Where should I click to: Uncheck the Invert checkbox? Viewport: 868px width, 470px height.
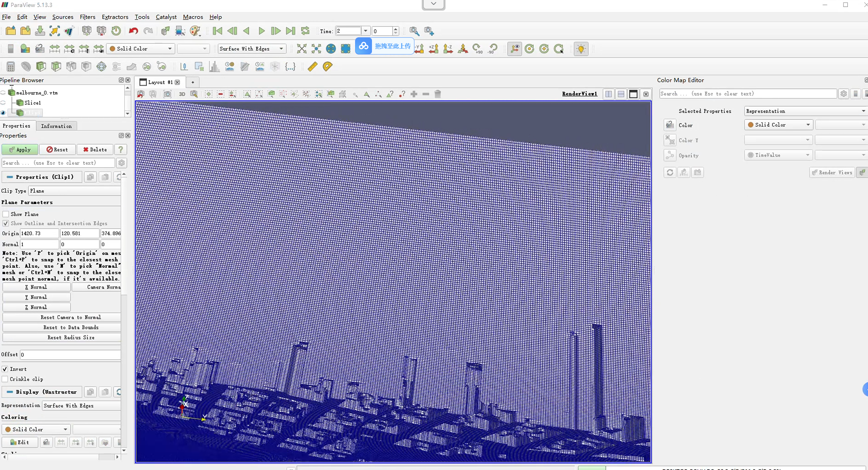(5, 369)
